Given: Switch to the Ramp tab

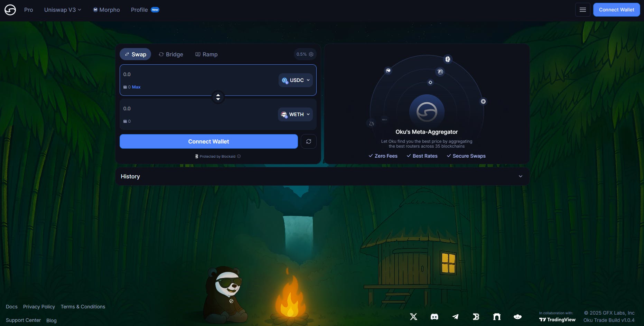Looking at the screenshot, I should point(206,54).
